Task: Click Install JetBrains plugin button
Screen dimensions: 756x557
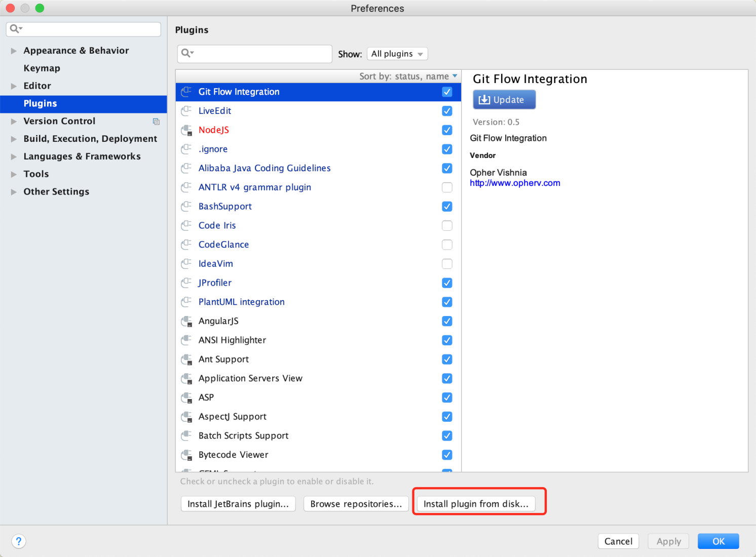Action: [x=238, y=504]
